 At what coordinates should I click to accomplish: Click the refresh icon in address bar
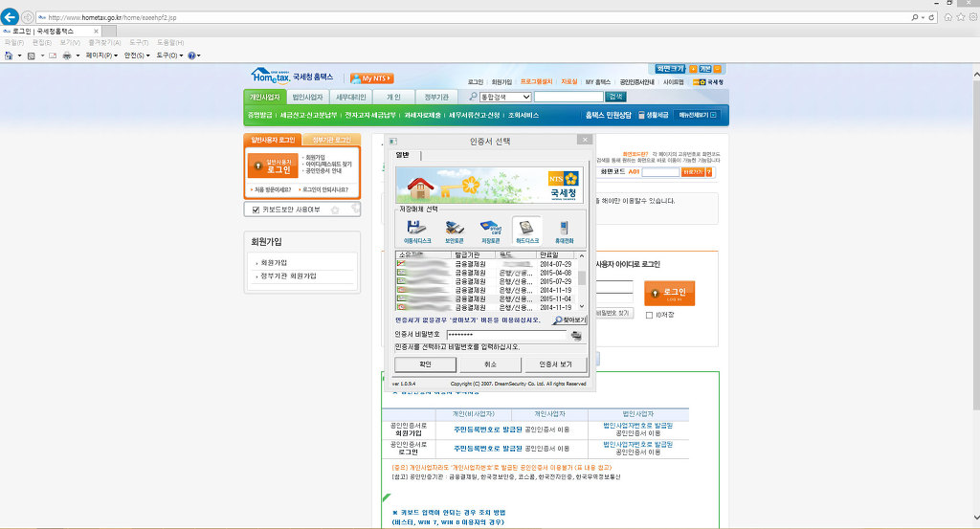click(931, 17)
